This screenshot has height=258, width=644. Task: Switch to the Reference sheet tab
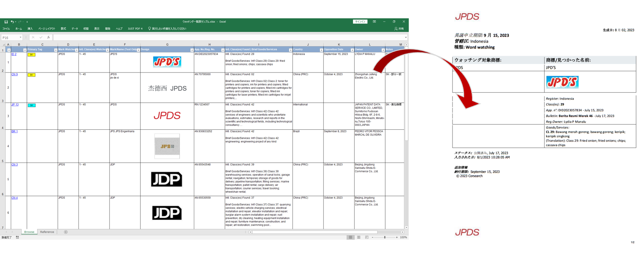[x=47, y=232]
